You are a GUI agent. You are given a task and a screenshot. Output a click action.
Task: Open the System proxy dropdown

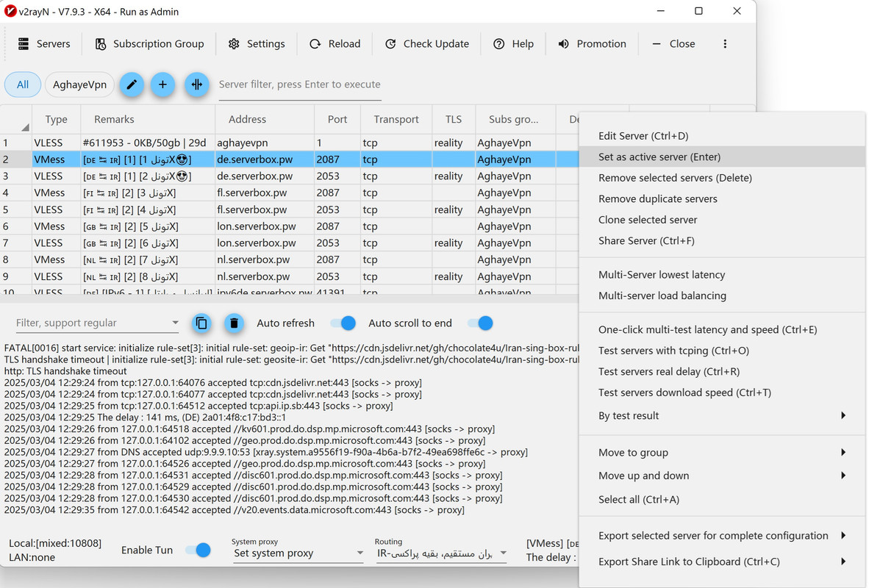(x=298, y=553)
